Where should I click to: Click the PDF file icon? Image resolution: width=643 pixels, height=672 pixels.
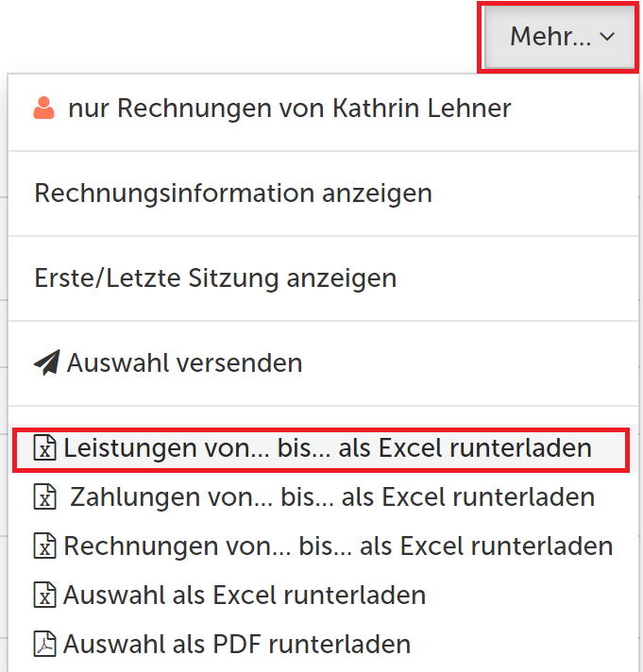45,645
